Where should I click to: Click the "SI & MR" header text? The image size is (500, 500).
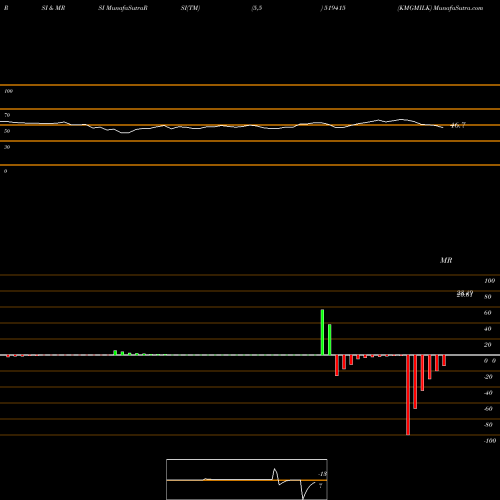click(x=53, y=8)
